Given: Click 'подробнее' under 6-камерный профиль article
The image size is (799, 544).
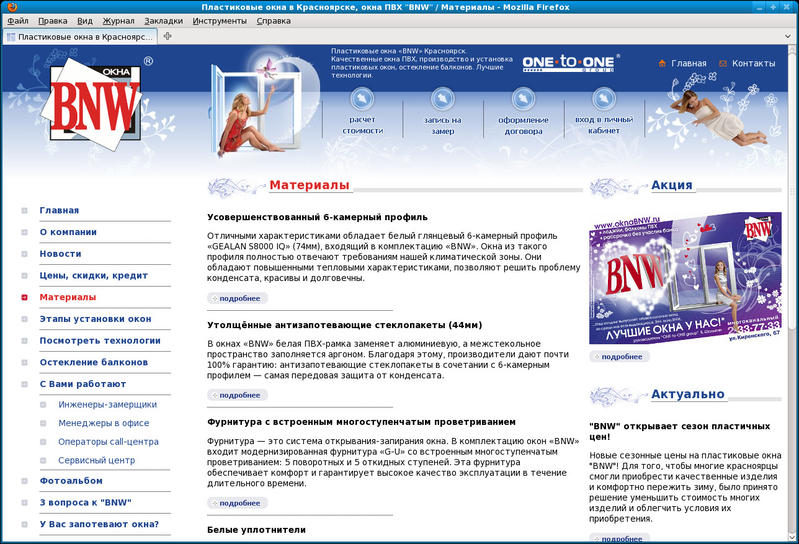Looking at the screenshot, I should (x=237, y=298).
